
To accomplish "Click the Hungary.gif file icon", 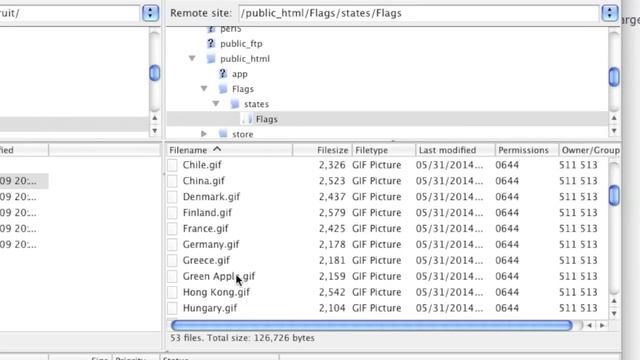I will [x=172, y=308].
